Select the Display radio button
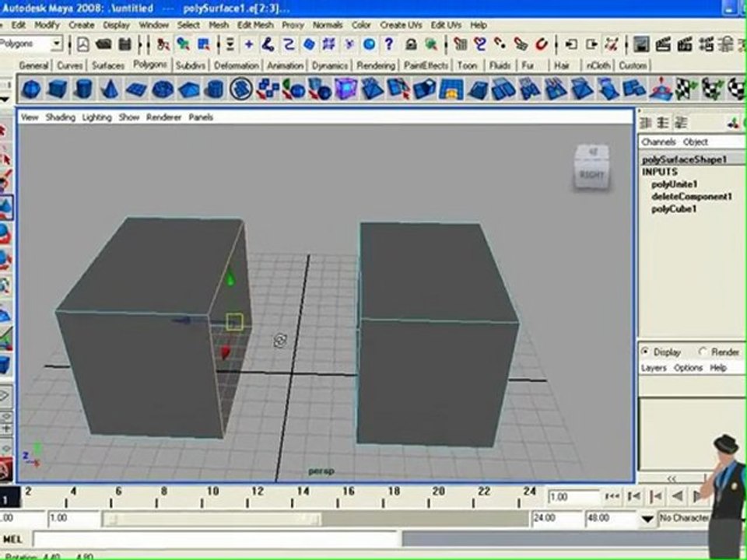The image size is (747, 560). [645, 352]
